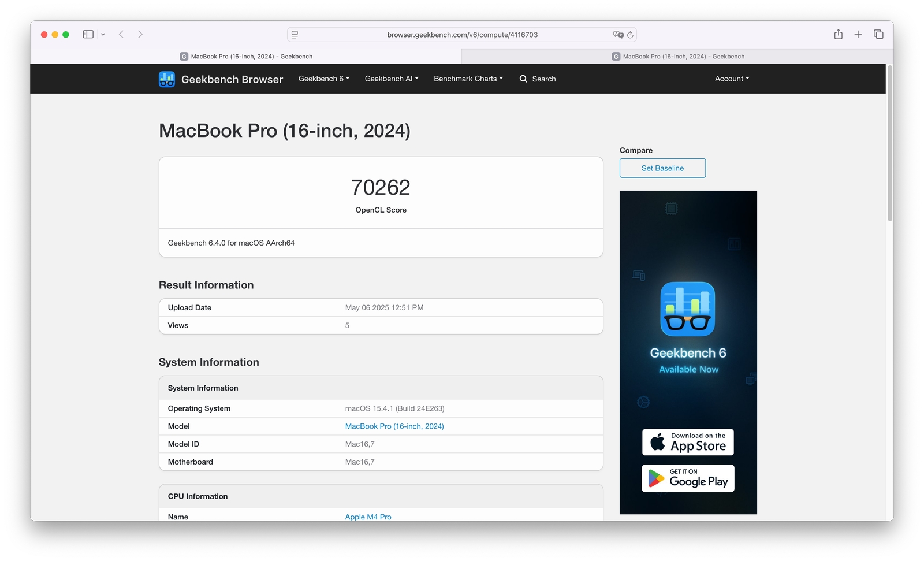924x561 pixels.
Task: Click the Geekbench 6 app icon in ad
Action: [688, 309]
